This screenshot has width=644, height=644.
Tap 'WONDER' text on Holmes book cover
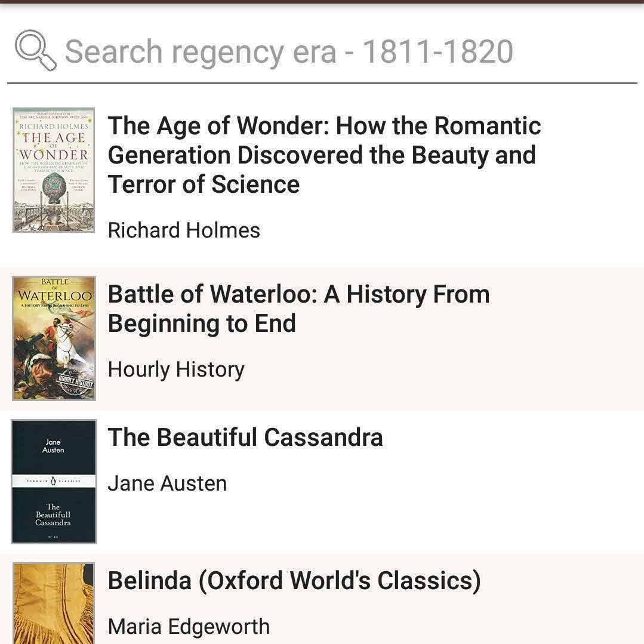(54, 155)
